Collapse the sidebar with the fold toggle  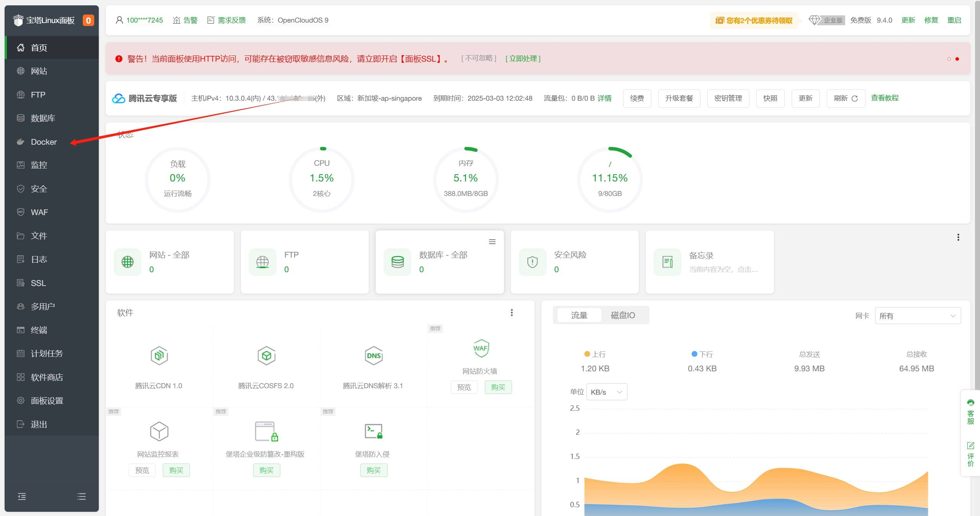(x=22, y=496)
